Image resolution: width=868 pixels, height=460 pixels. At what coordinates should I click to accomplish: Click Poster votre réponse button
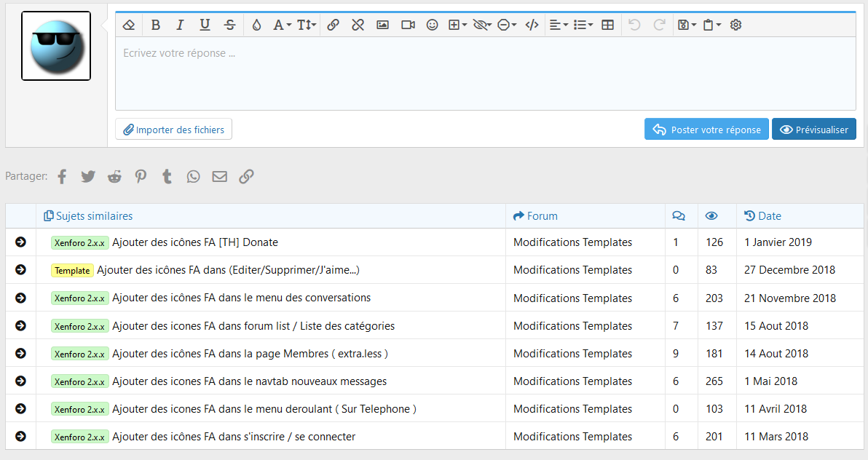pyautogui.click(x=706, y=130)
